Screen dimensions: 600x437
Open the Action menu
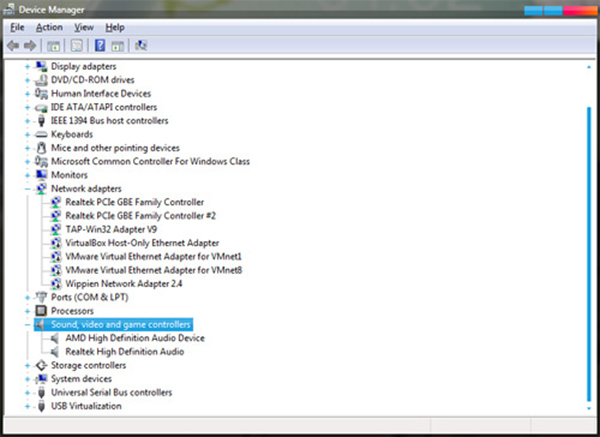point(49,27)
